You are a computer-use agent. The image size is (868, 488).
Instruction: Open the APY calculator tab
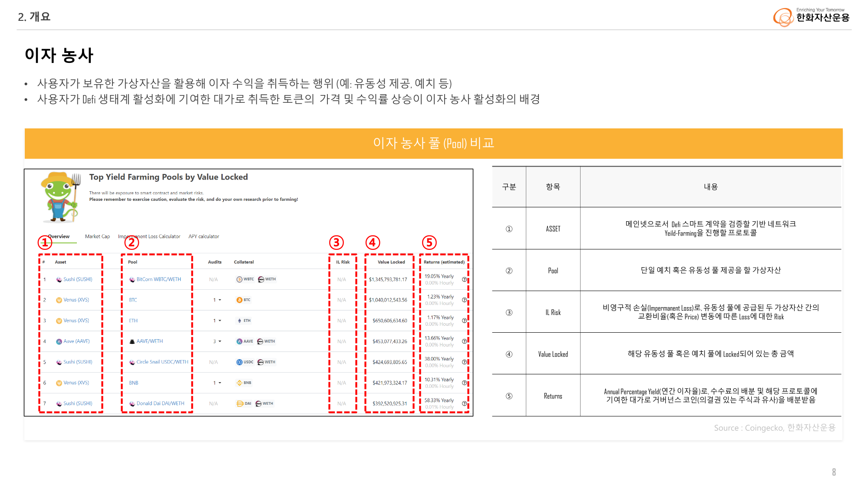pyautogui.click(x=204, y=236)
